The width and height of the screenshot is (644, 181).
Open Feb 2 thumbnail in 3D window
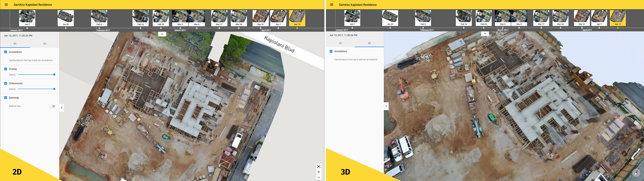[x=423, y=18]
